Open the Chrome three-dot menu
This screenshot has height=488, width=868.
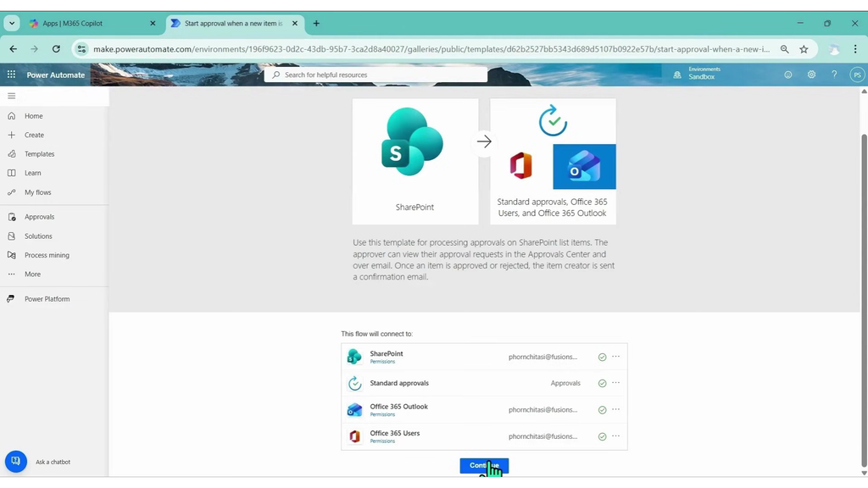coord(855,49)
